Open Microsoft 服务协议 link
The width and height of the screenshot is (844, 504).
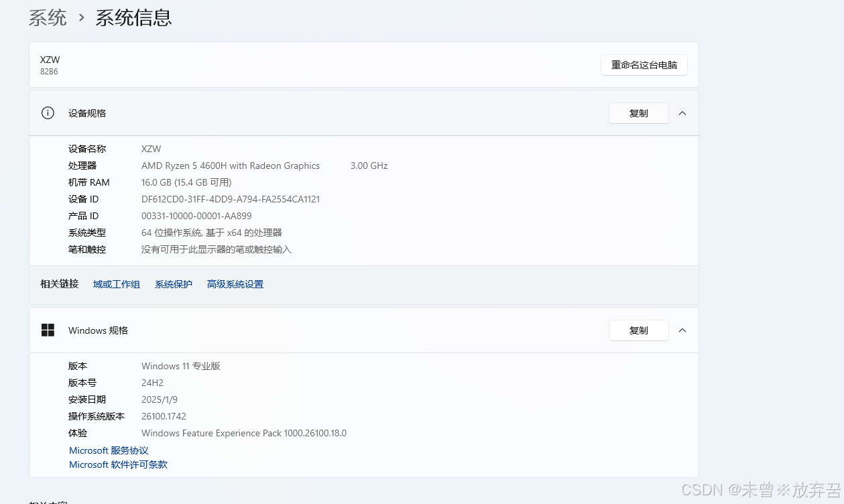click(109, 450)
